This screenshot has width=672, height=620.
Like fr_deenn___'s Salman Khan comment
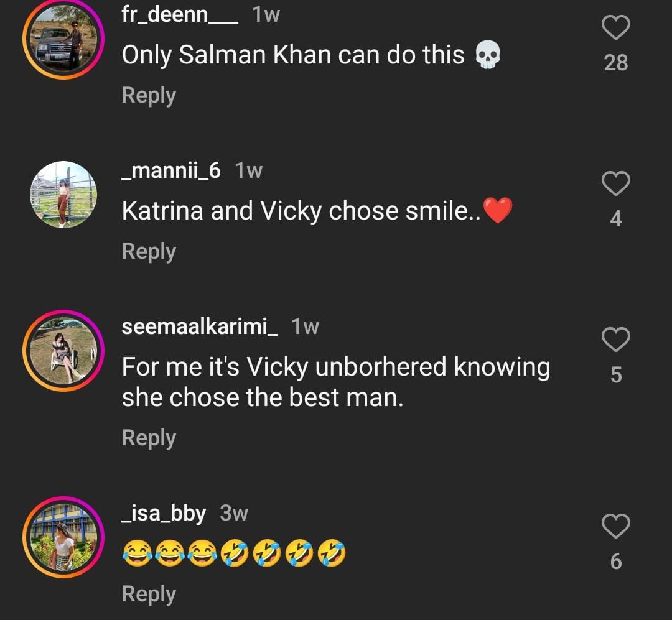[616, 28]
